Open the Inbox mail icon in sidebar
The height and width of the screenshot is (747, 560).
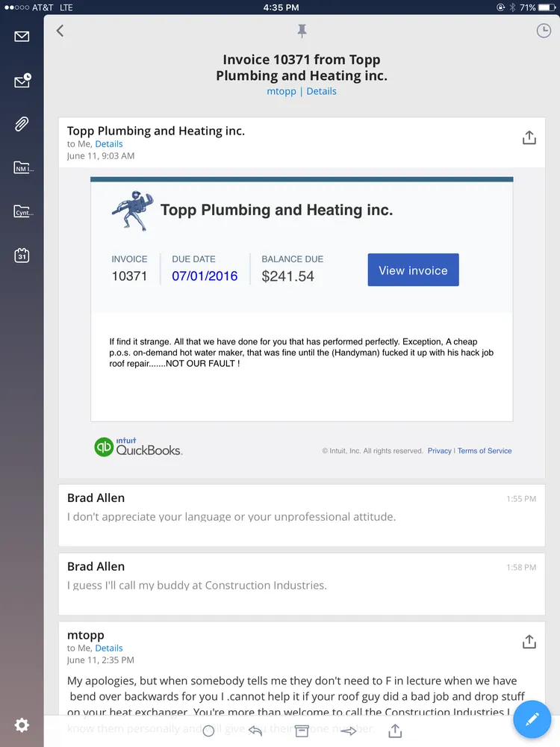(x=21, y=35)
